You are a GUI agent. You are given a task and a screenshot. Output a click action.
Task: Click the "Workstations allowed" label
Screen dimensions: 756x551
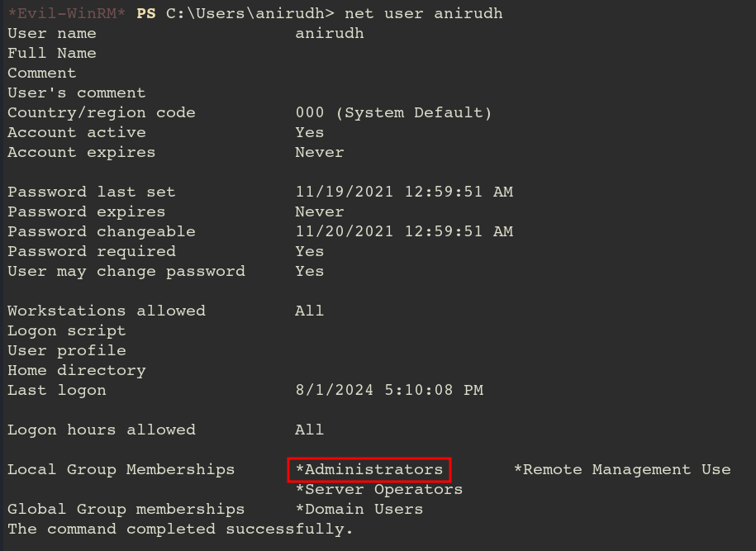[x=107, y=311]
